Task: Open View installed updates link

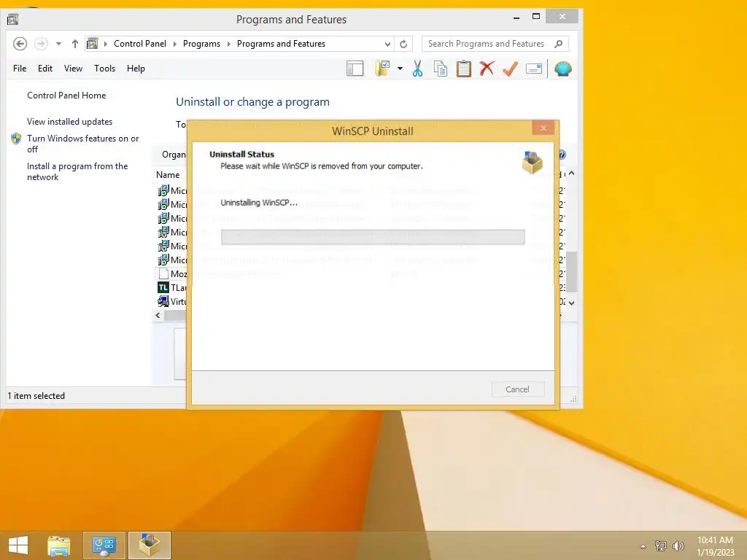Action: [x=69, y=122]
